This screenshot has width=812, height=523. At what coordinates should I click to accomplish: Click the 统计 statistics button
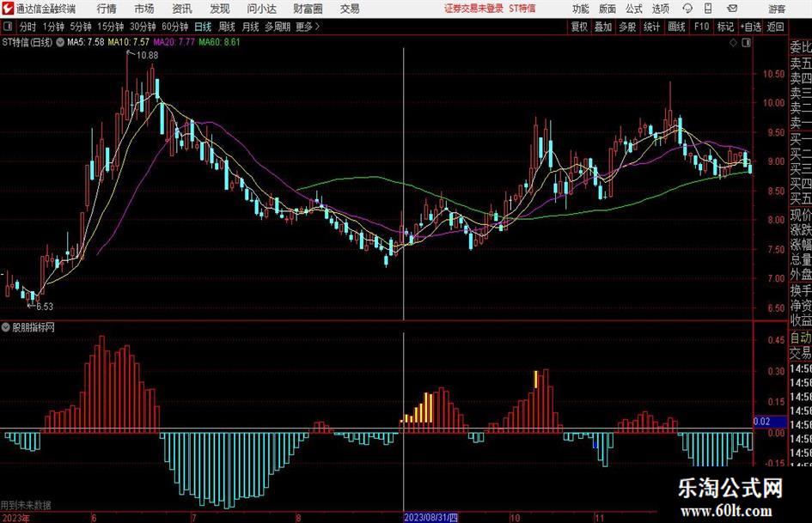[651, 27]
